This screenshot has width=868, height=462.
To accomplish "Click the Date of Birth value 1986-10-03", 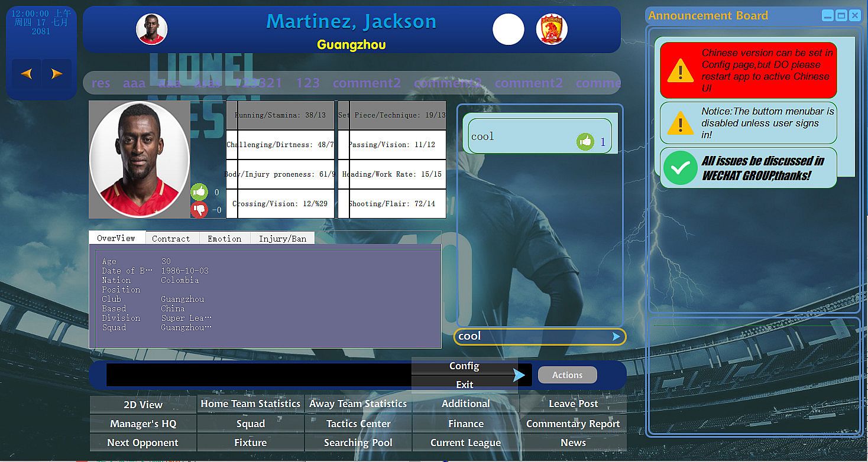I will point(184,271).
